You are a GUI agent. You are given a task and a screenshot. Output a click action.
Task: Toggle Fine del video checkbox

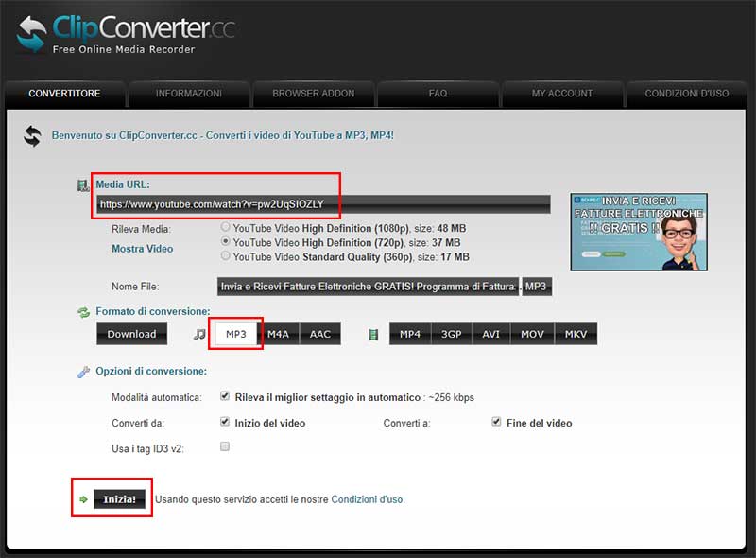tap(496, 422)
